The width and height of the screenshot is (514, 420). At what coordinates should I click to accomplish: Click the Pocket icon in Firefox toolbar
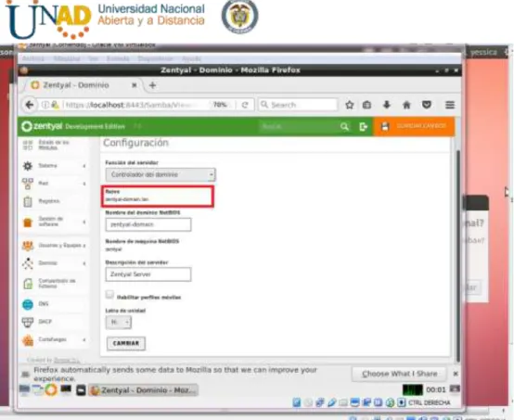427,105
